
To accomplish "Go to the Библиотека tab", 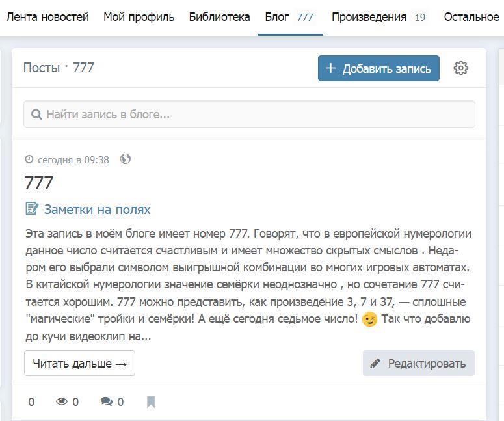I will click(219, 17).
